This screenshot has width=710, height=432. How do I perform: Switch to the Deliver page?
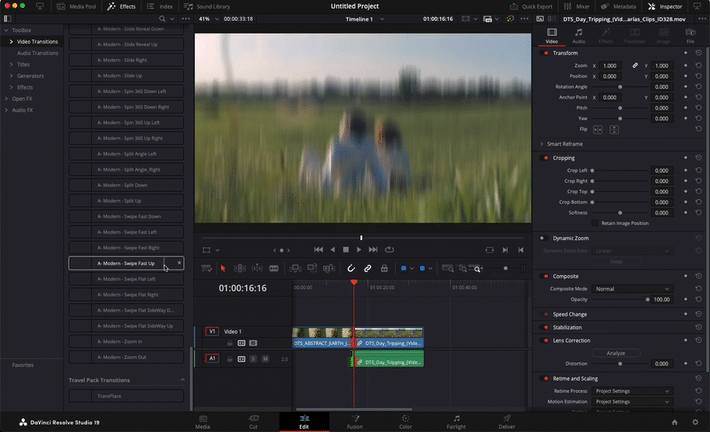(x=507, y=422)
